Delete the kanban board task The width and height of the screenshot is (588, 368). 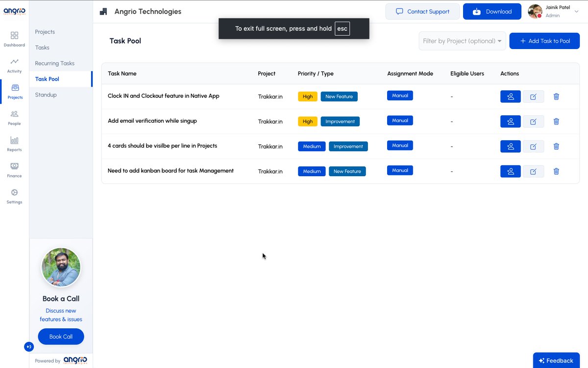pyautogui.click(x=556, y=171)
